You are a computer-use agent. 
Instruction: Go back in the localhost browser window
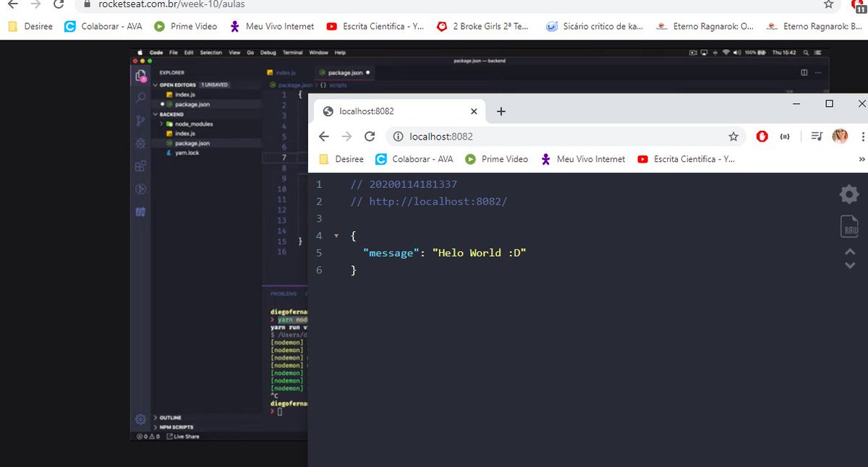point(324,137)
